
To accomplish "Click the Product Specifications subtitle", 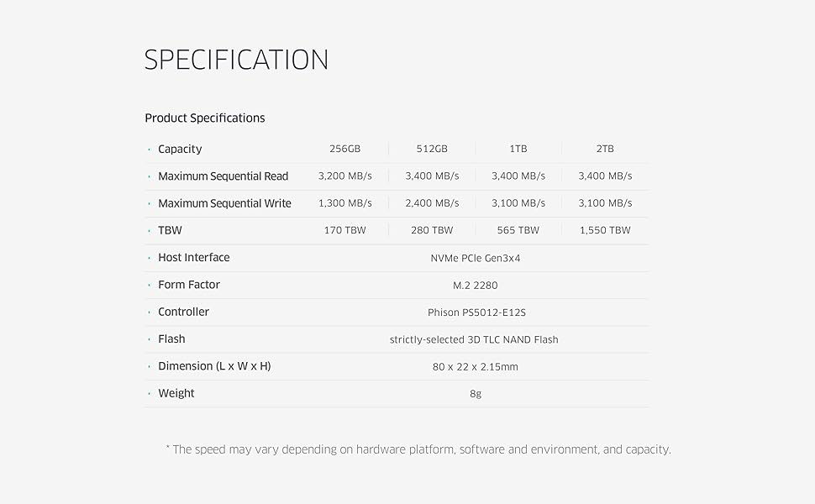I will [x=205, y=118].
